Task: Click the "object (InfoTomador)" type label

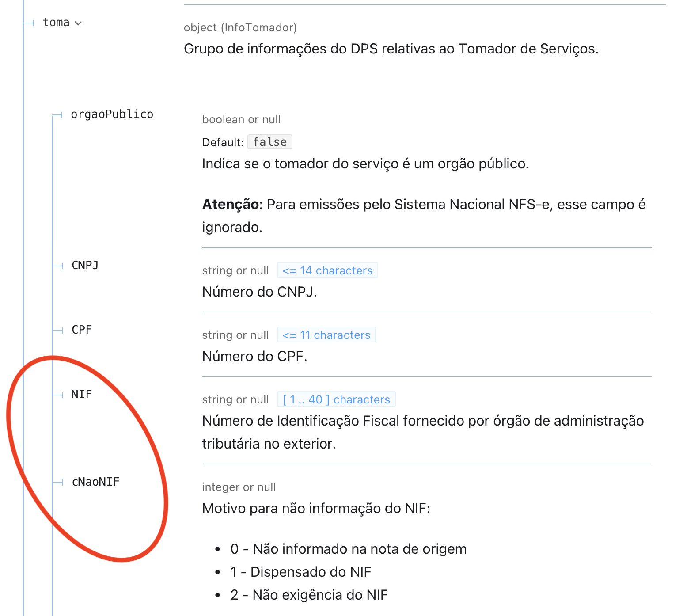Action: click(x=240, y=27)
